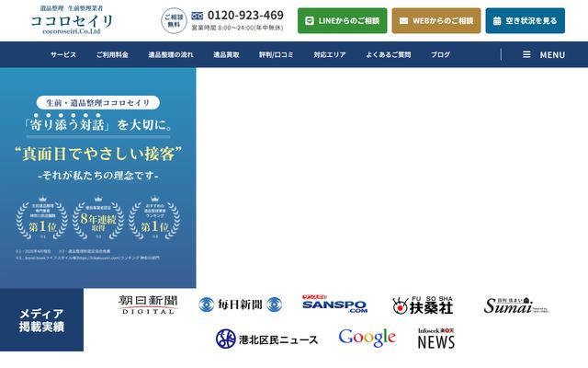Screen dimensions: 588x368
Task: Click 空き状況を見る button
Action: [x=525, y=20]
